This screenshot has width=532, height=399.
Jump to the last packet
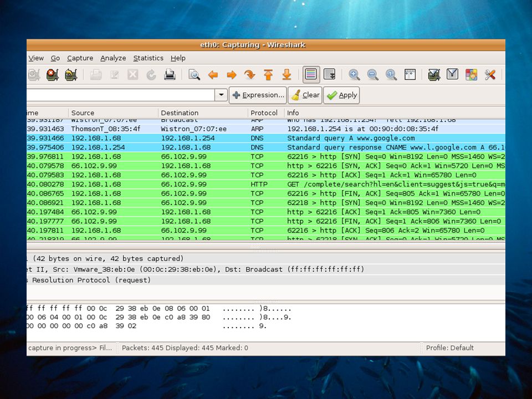tap(287, 75)
